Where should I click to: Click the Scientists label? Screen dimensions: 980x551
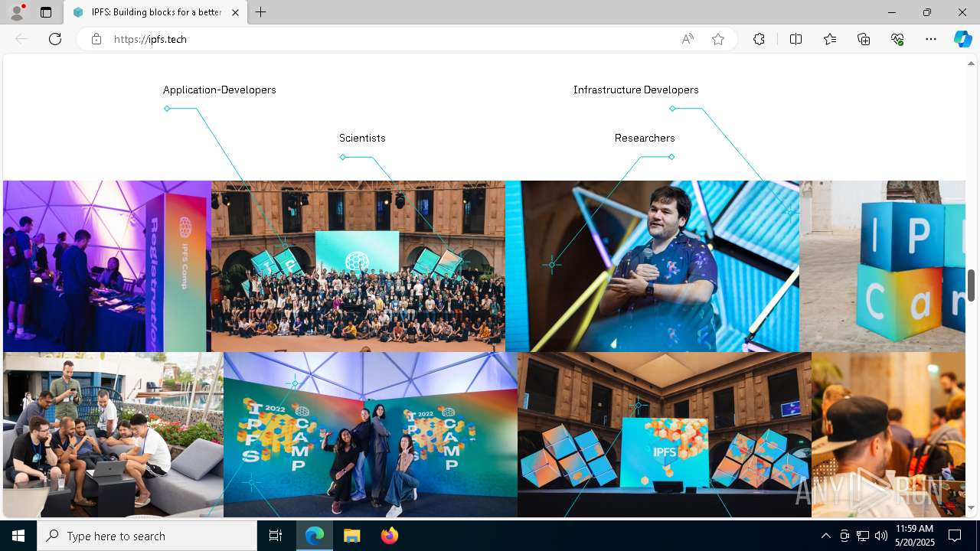click(x=362, y=138)
